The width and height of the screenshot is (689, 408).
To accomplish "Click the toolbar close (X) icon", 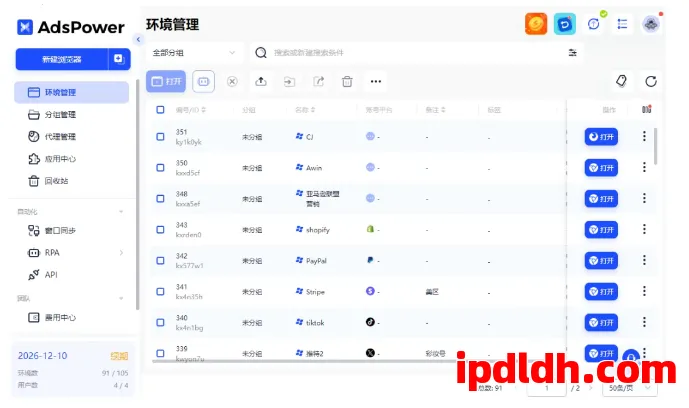I will pos(232,81).
